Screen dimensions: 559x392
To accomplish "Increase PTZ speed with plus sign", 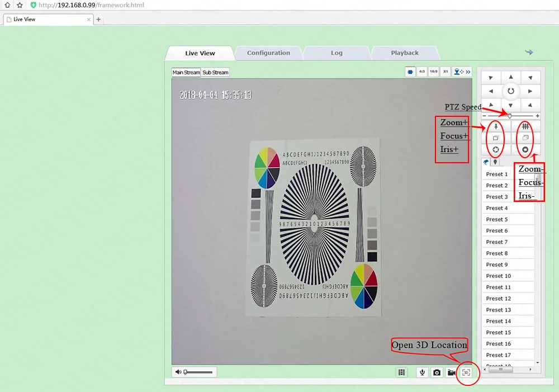I will [x=538, y=116].
